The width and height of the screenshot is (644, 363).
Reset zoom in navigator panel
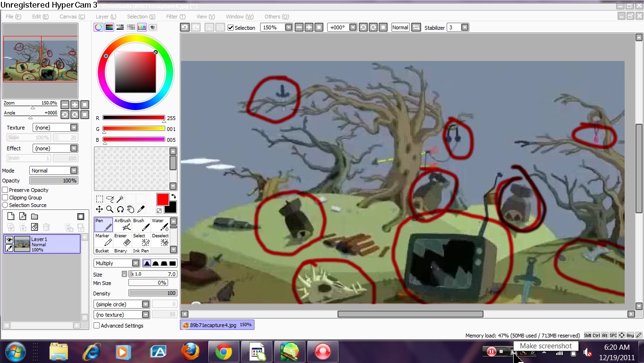coord(85,104)
